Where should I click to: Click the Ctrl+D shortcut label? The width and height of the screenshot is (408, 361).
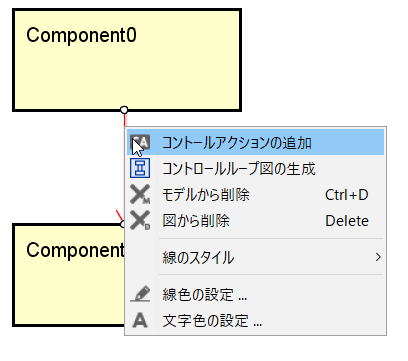(347, 195)
